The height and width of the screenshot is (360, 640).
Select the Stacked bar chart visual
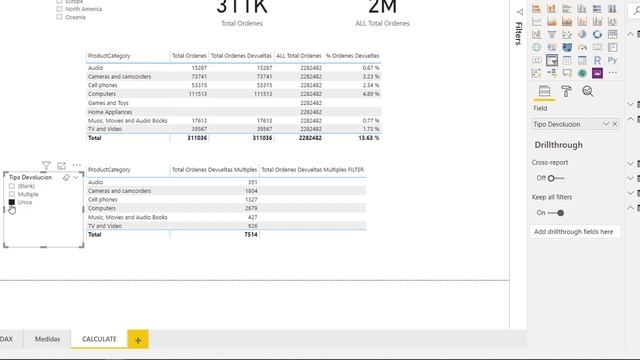(x=536, y=9)
